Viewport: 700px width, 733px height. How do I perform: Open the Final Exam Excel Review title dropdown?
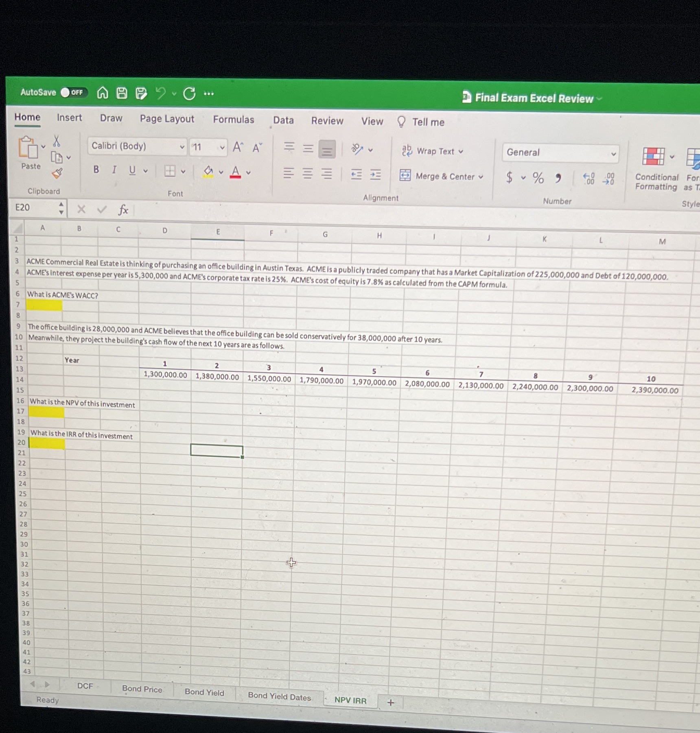pyautogui.click(x=599, y=98)
